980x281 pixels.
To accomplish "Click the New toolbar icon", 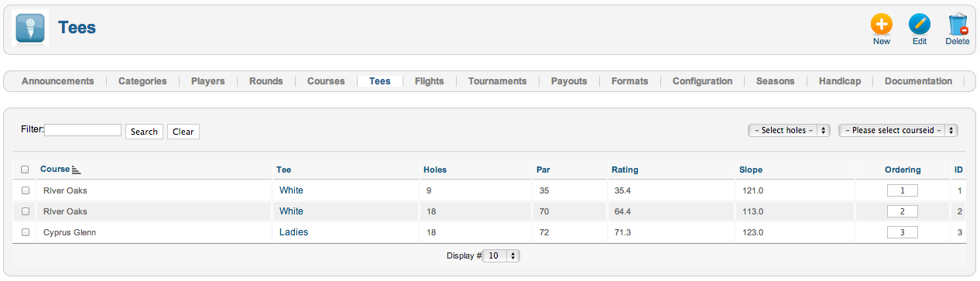I will coord(881,24).
